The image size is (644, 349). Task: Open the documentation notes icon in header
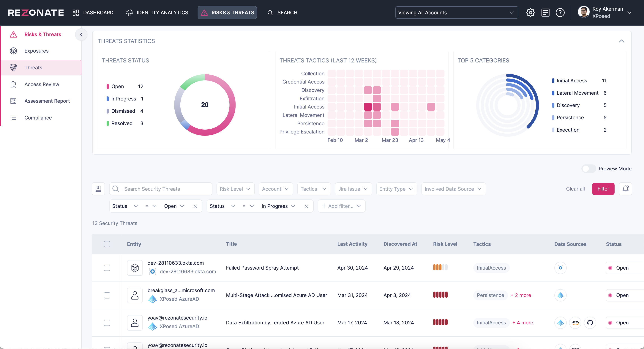(545, 12)
